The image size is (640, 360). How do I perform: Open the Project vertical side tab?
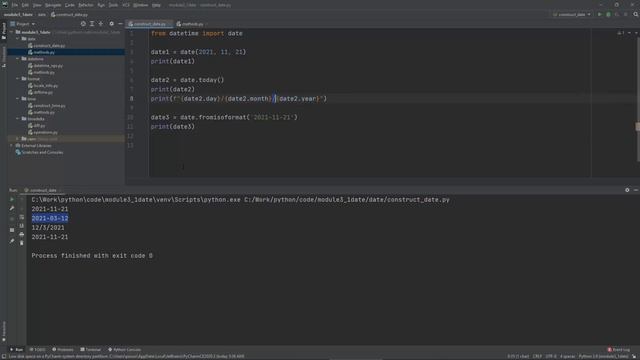(x=4, y=31)
